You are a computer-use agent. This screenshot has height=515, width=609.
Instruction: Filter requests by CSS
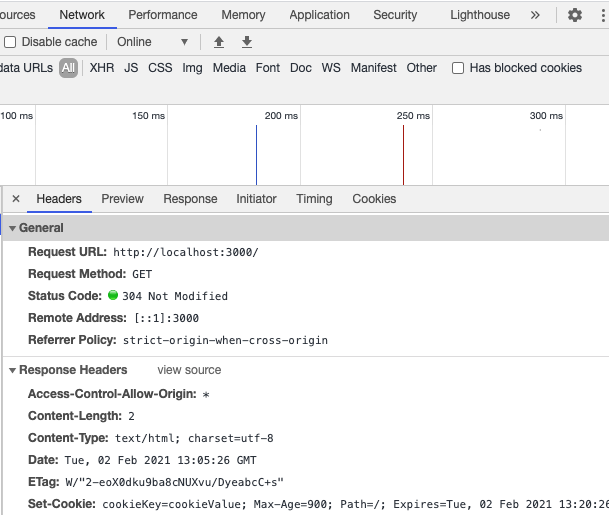pyautogui.click(x=160, y=68)
